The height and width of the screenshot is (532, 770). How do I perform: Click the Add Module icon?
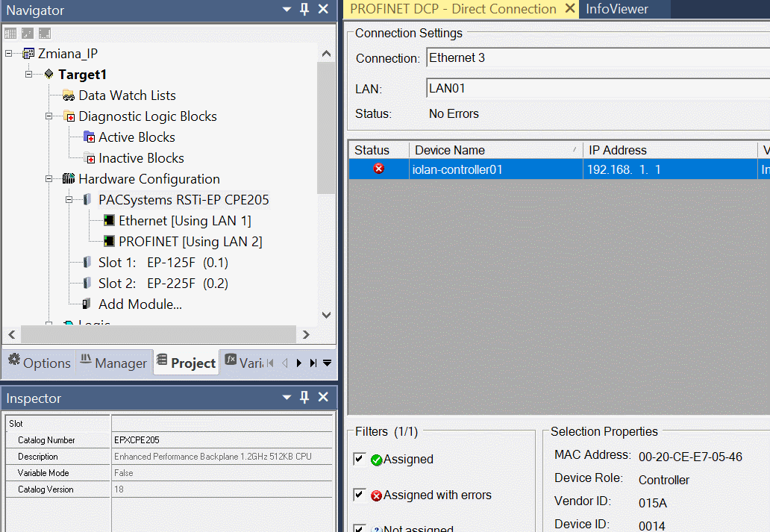tap(87, 304)
